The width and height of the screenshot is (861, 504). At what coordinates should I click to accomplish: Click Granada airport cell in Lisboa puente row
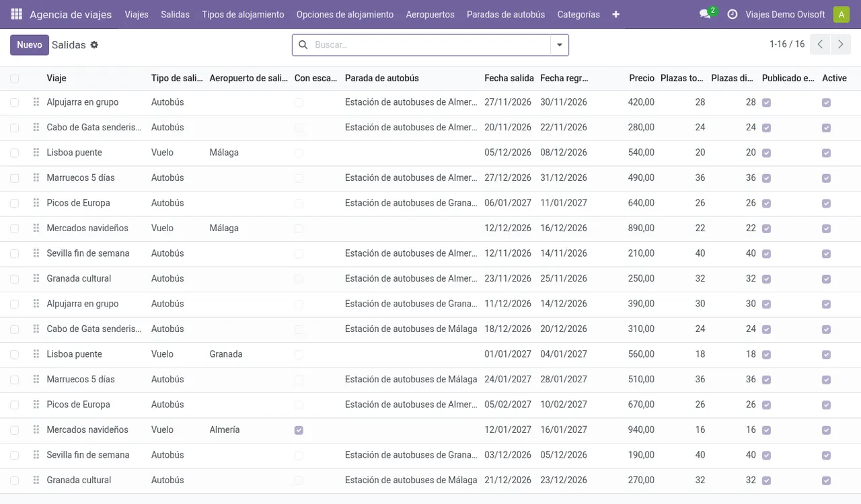pyautogui.click(x=226, y=354)
